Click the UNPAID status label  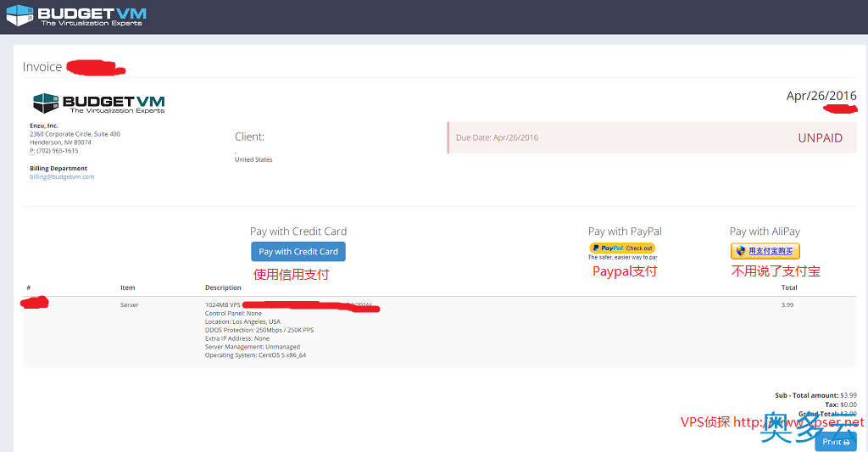pyautogui.click(x=820, y=138)
